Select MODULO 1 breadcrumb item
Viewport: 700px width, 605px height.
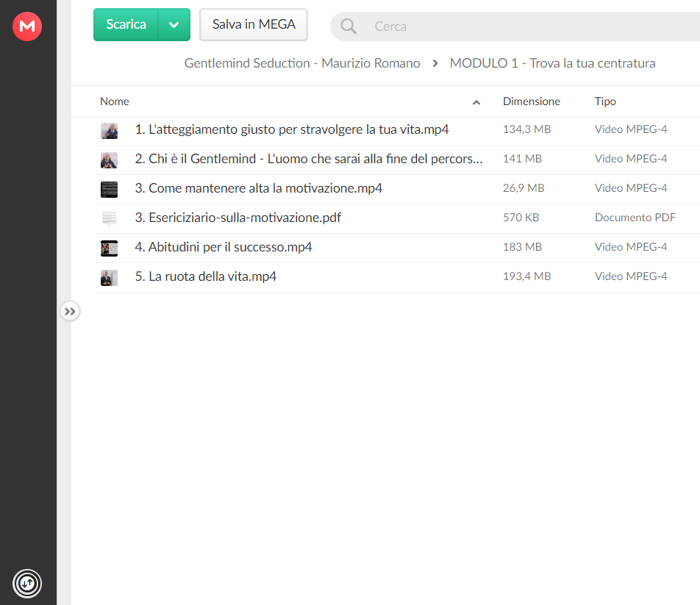click(x=552, y=63)
